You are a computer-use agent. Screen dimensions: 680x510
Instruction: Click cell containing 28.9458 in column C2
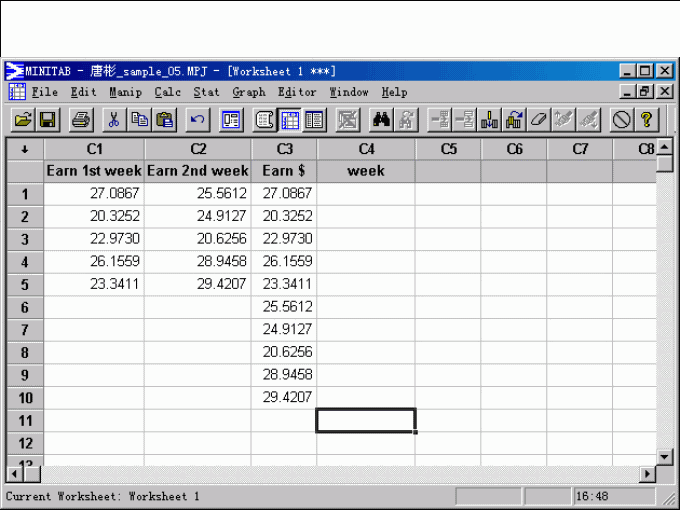click(197, 260)
